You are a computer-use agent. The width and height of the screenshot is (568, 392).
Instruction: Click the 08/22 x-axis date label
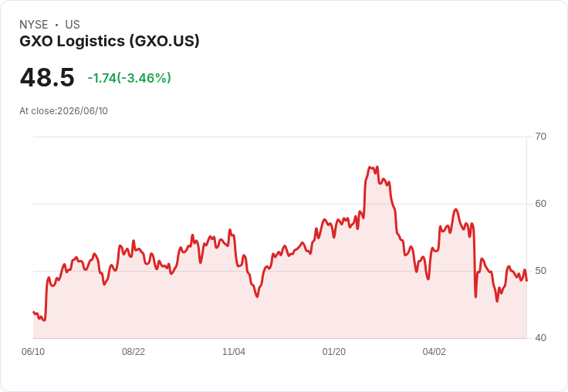[x=134, y=351]
